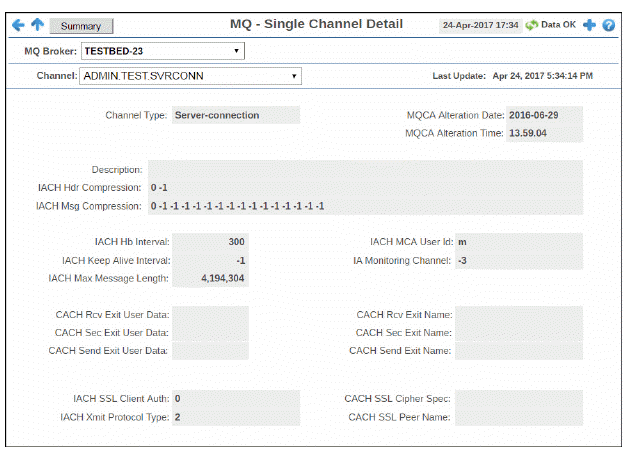Screen dimensions: 625x453
Task: Click the empty Description field
Action: (365, 169)
